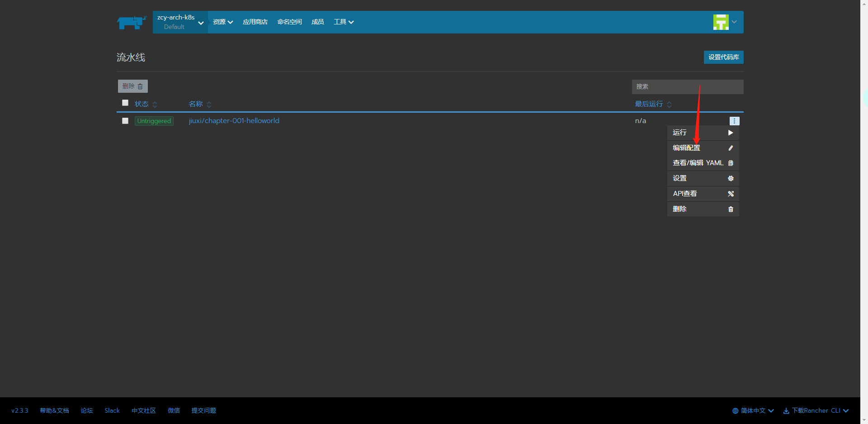This screenshot has width=868, height=424.
Task: Open the user avatar menu
Action: [x=721, y=22]
